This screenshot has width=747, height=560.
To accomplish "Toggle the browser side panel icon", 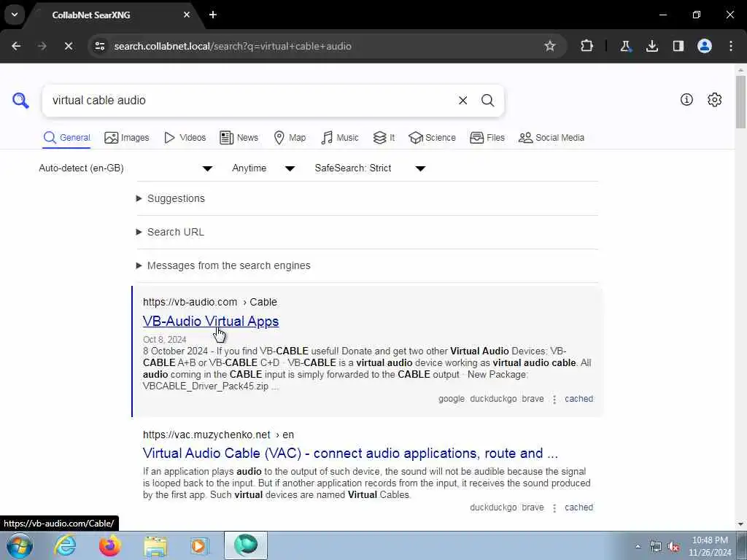I will [x=678, y=46].
